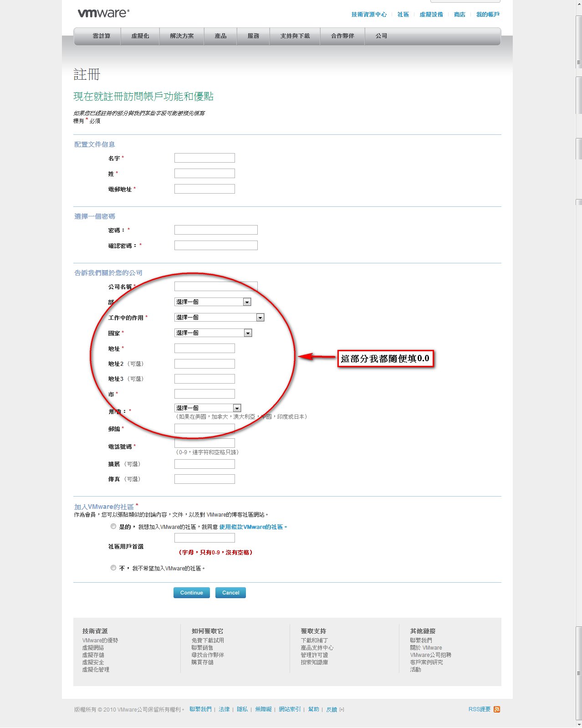Focus the 擴展 extension field
Image resolution: width=582 pixels, height=728 pixels.
click(204, 464)
